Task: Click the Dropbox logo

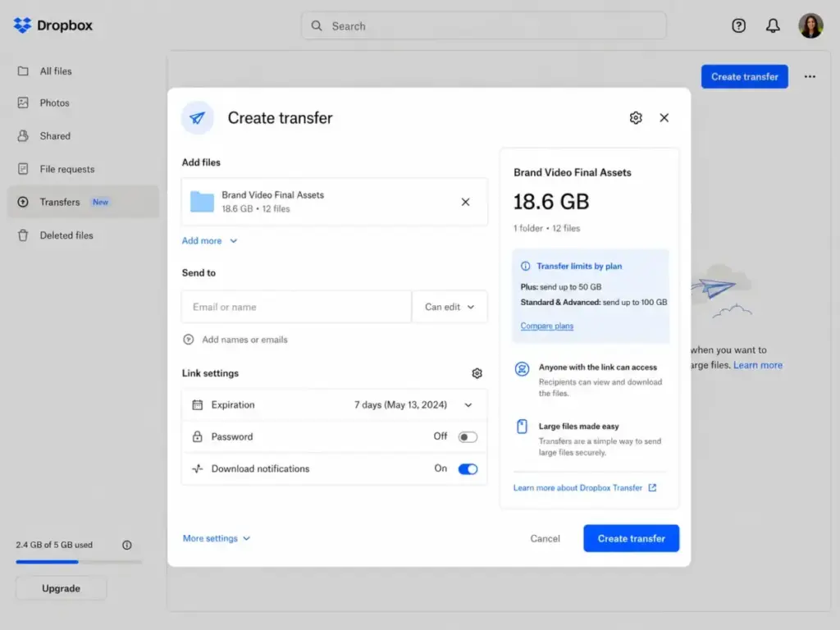Action: coord(53,25)
